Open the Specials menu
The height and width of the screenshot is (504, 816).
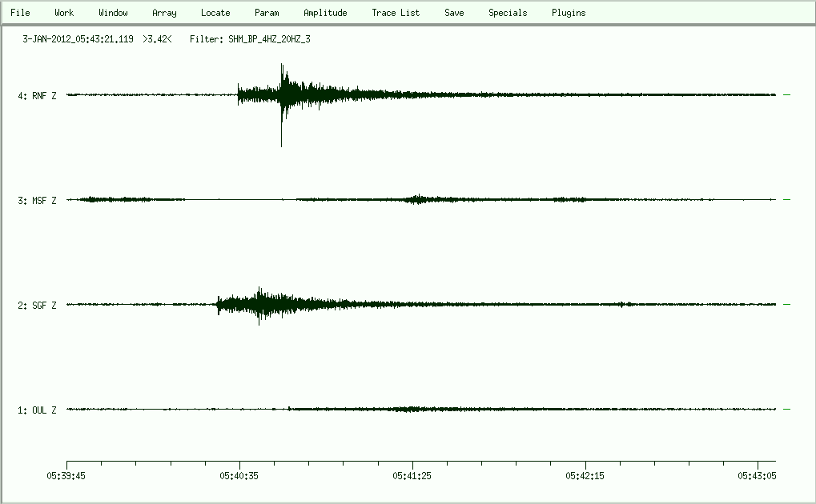[508, 13]
